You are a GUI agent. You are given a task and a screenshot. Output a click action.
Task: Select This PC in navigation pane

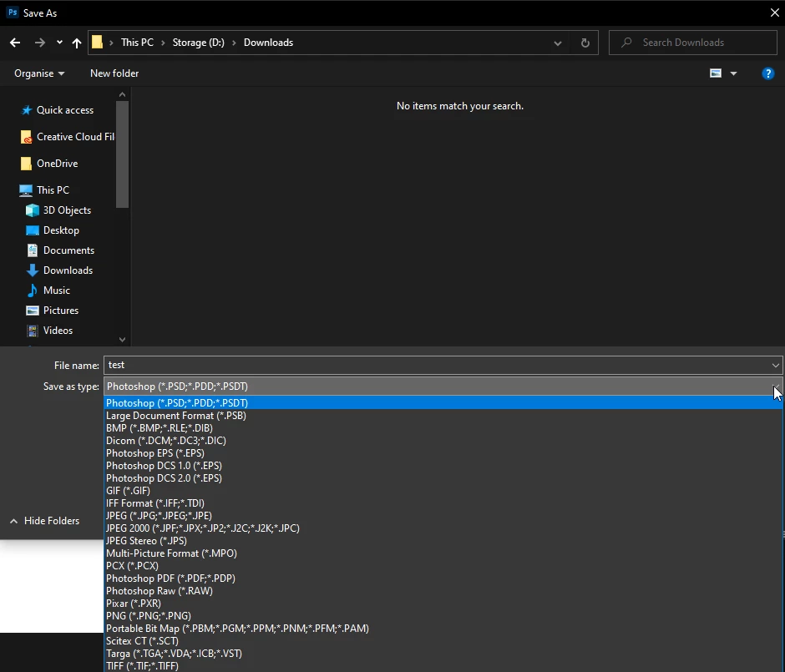pos(44,190)
